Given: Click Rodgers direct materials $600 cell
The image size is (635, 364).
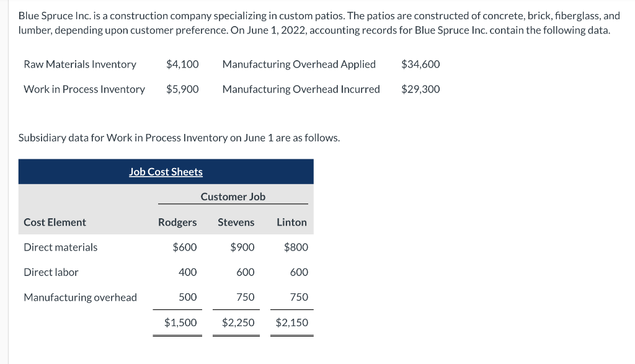Looking at the screenshot, I should [185, 247].
